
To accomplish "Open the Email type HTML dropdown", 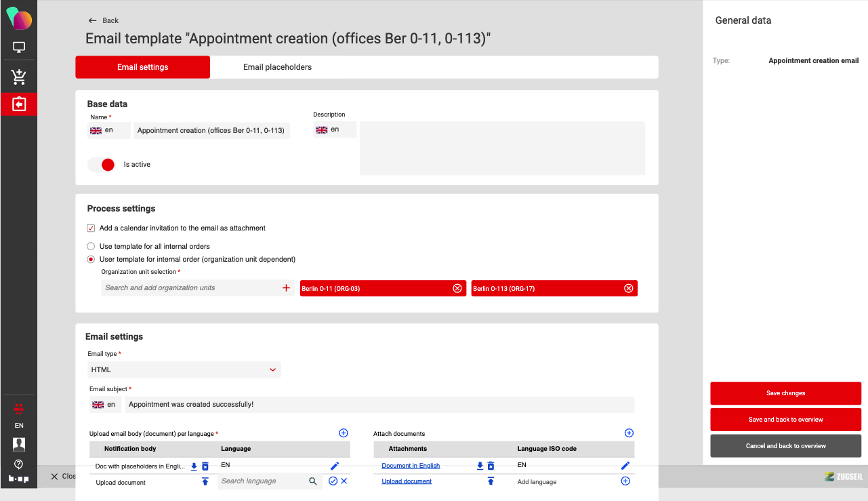I will pyautogui.click(x=184, y=370).
